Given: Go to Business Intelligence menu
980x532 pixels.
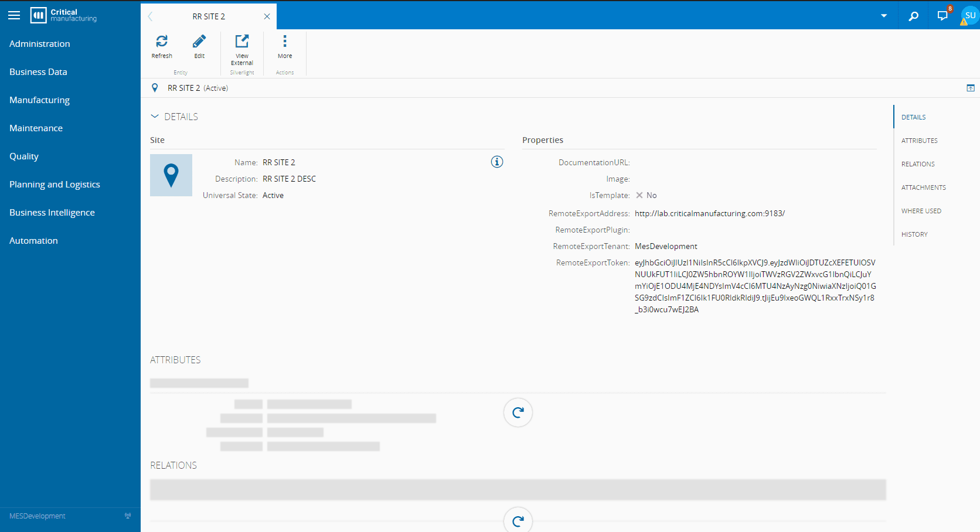Looking at the screenshot, I should (x=52, y=213).
